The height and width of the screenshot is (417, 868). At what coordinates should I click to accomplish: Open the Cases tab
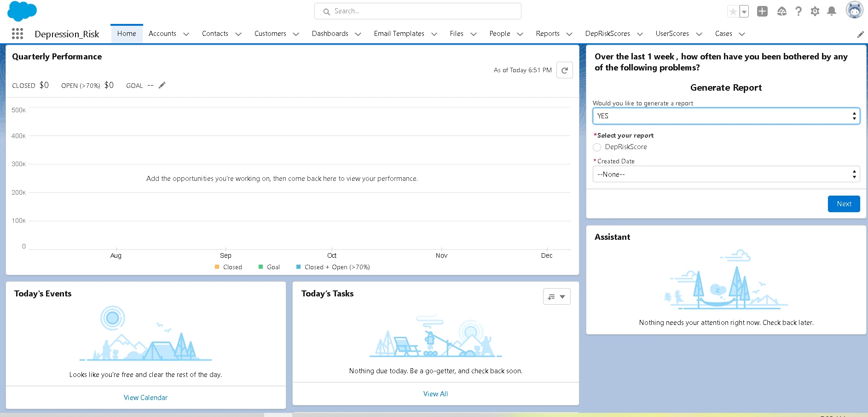coord(723,34)
